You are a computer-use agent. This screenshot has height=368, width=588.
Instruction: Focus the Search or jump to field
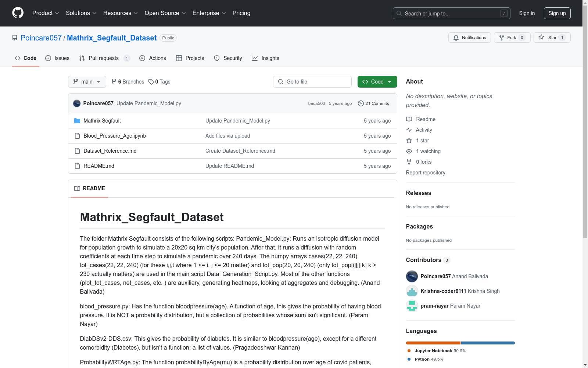[452, 13]
